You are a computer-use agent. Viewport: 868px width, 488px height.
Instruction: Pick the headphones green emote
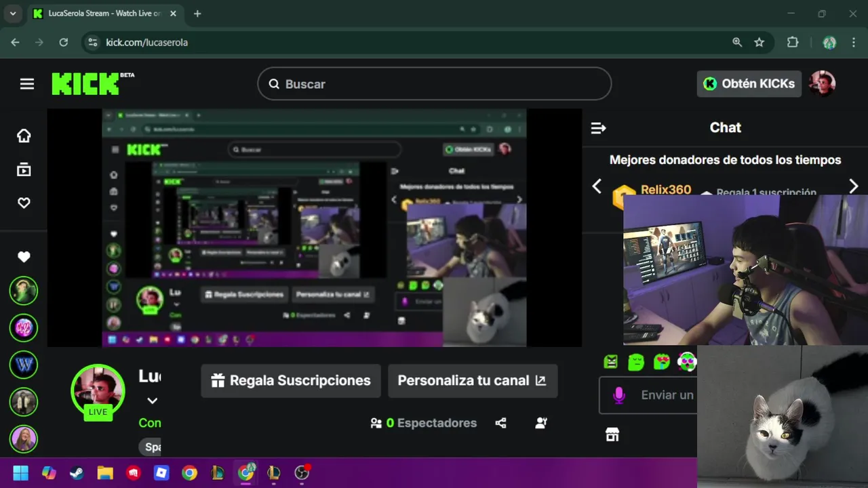click(x=687, y=362)
